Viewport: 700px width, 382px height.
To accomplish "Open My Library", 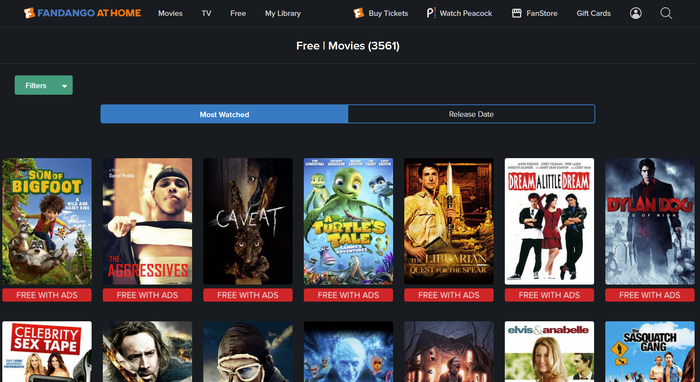I will 283,13.
